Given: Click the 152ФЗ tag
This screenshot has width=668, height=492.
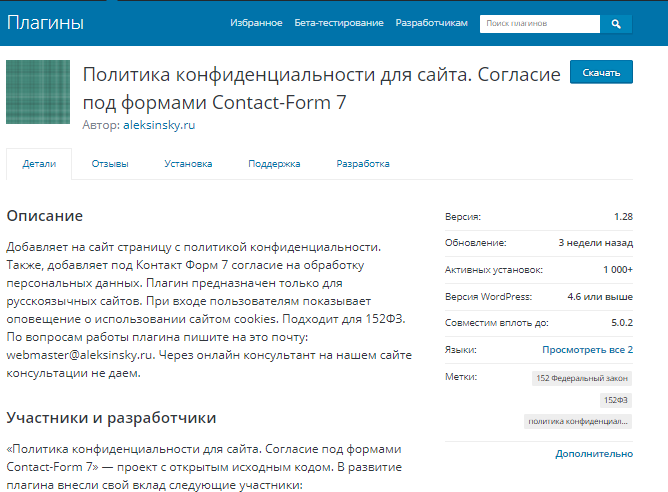Looking at the screenshot, I should (616, 400).
